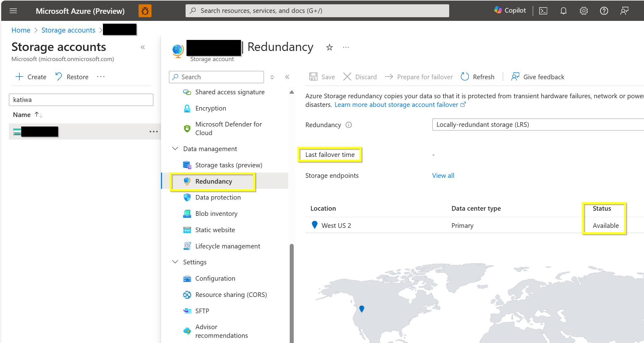The width and height of the screenshot is (644, 343).
Task: Favorite this Redundancy page with the star
Action: coord(329,47)
